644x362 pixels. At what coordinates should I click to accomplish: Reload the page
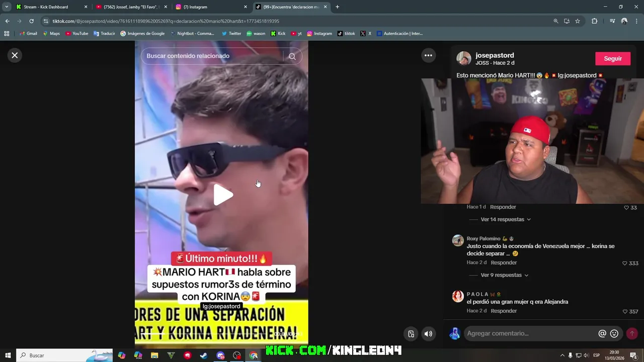(31, 21)
